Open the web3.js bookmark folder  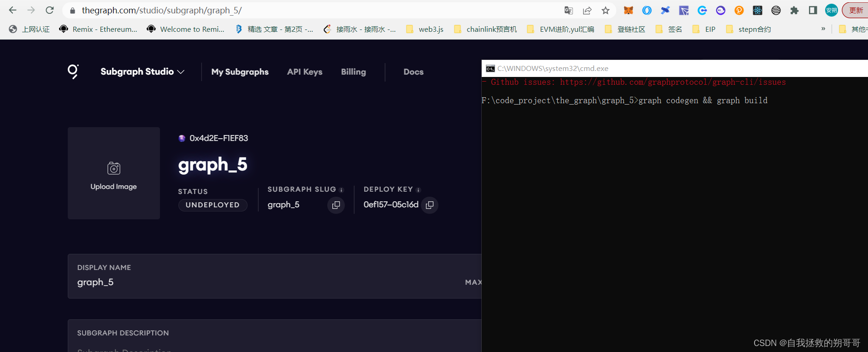pos(425,29)
